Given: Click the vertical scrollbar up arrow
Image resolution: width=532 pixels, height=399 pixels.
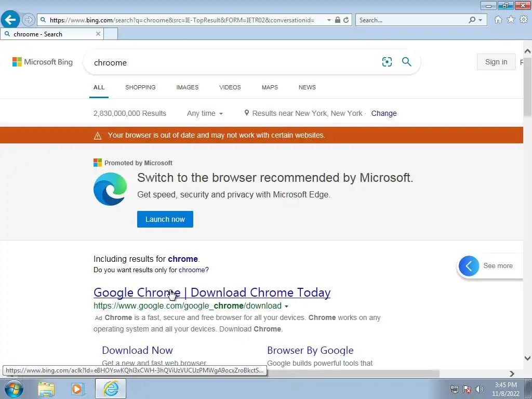Looking at the screenshot, I should [527, 51].
